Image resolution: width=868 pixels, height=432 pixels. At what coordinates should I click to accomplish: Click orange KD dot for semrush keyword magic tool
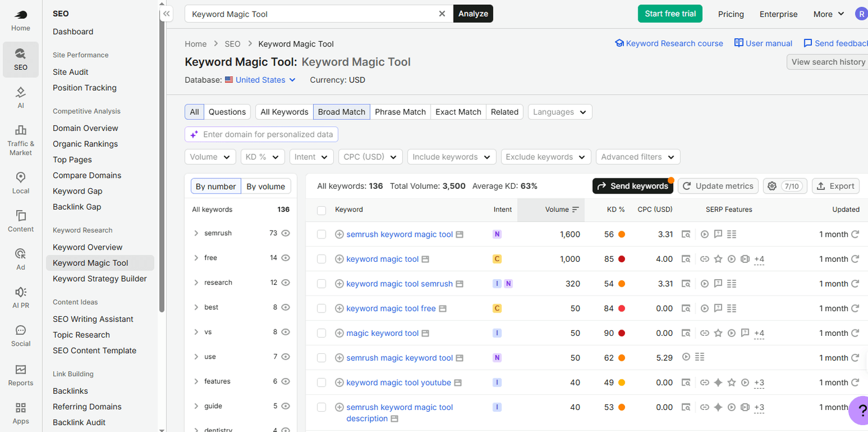click(x=621, y=235)
